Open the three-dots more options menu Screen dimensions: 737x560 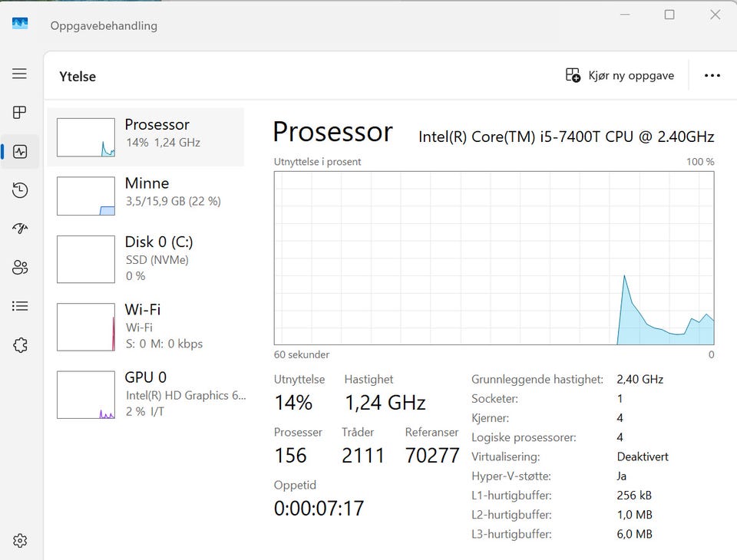click(x=712, y=76)
